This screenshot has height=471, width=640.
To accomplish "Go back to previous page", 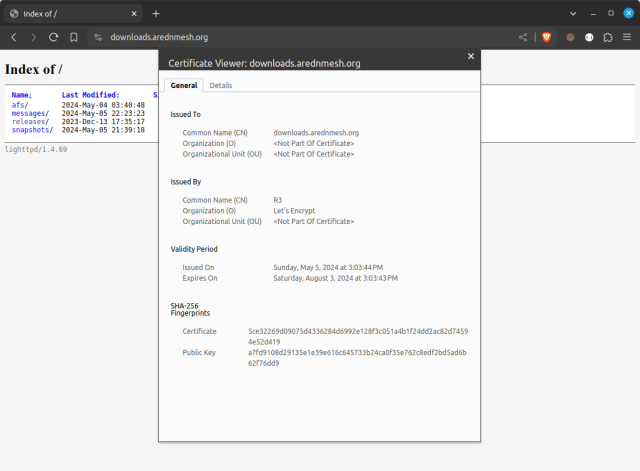I will 14,37.
